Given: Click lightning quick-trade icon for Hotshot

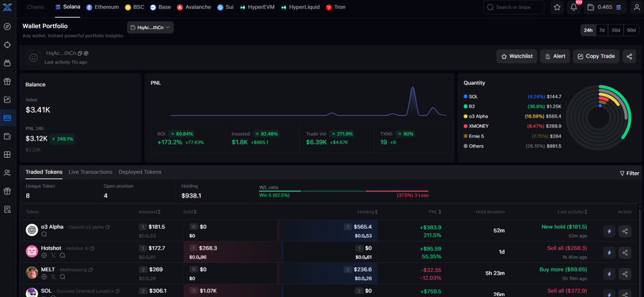Looking at the screenshot, I should click(609, 252).
